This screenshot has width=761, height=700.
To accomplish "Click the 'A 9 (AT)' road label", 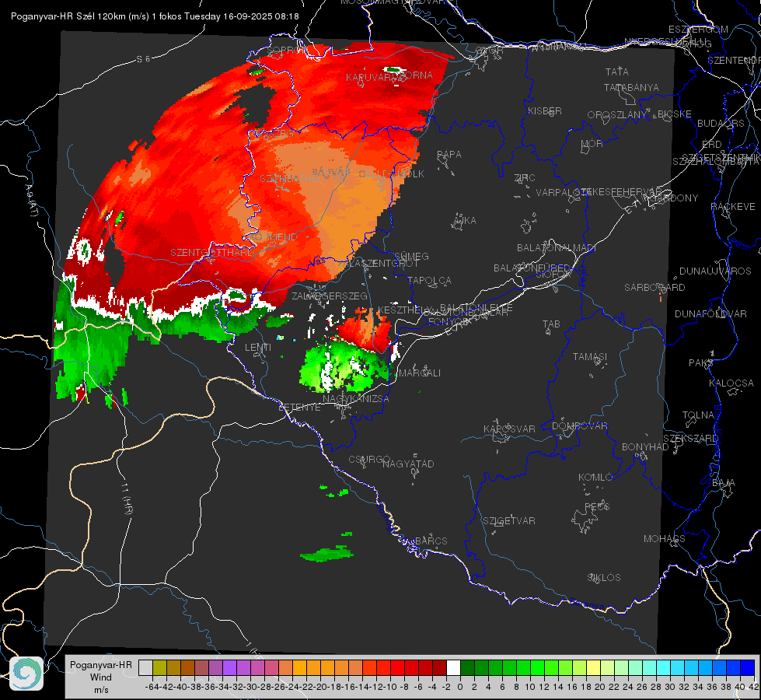I will [x=32, y=200].
